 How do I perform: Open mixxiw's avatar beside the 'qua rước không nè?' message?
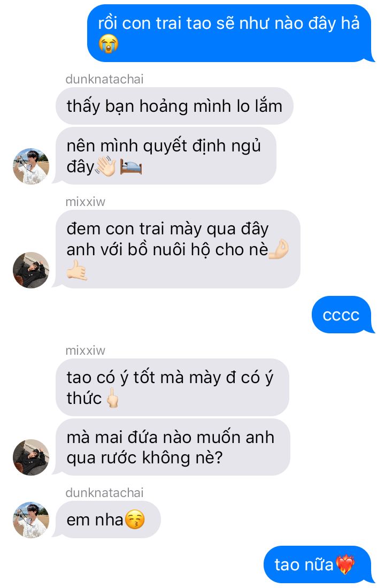[31, 457]
